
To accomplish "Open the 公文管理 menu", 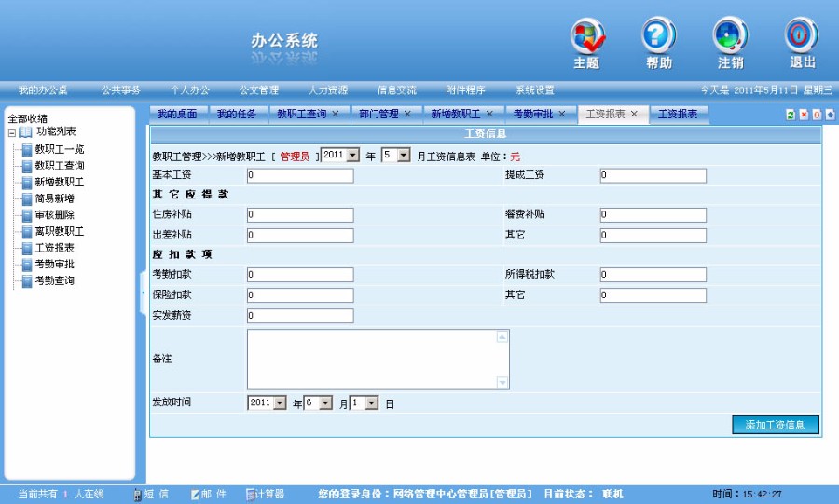I will click(x=258, y=89).
